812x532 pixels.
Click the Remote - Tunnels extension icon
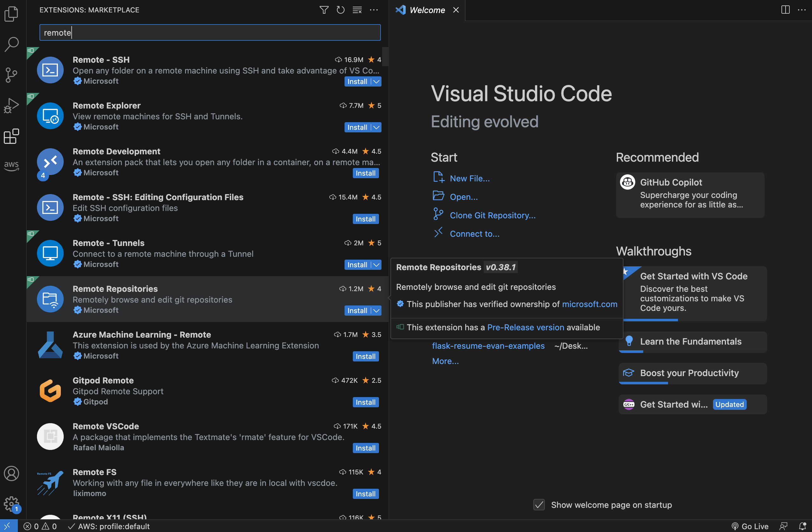[50, 253]
